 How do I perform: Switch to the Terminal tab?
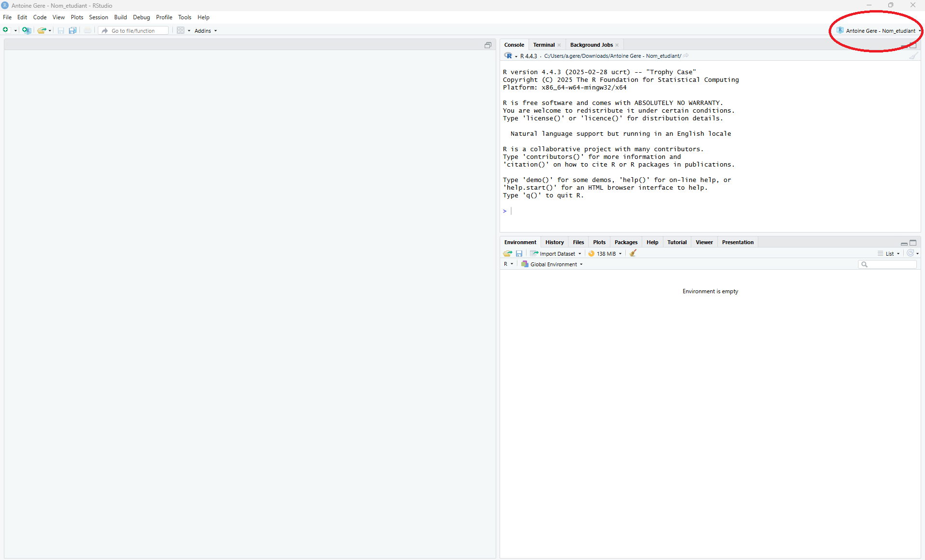tap(544, 45)
